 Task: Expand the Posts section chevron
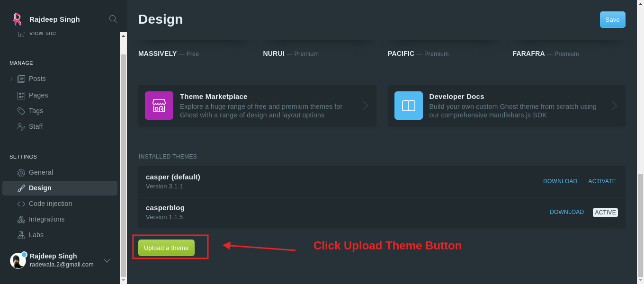10,79
